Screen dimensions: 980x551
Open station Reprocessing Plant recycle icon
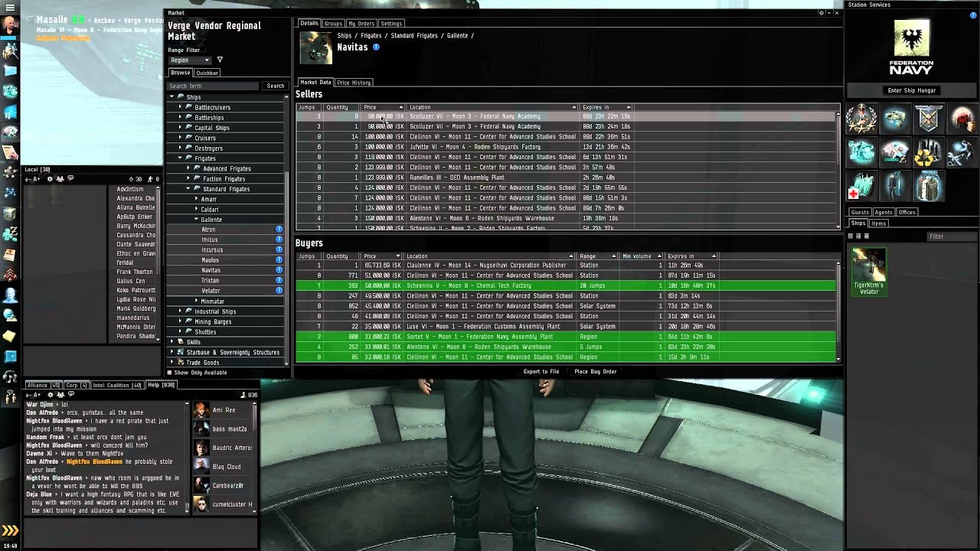click(928, 153)
